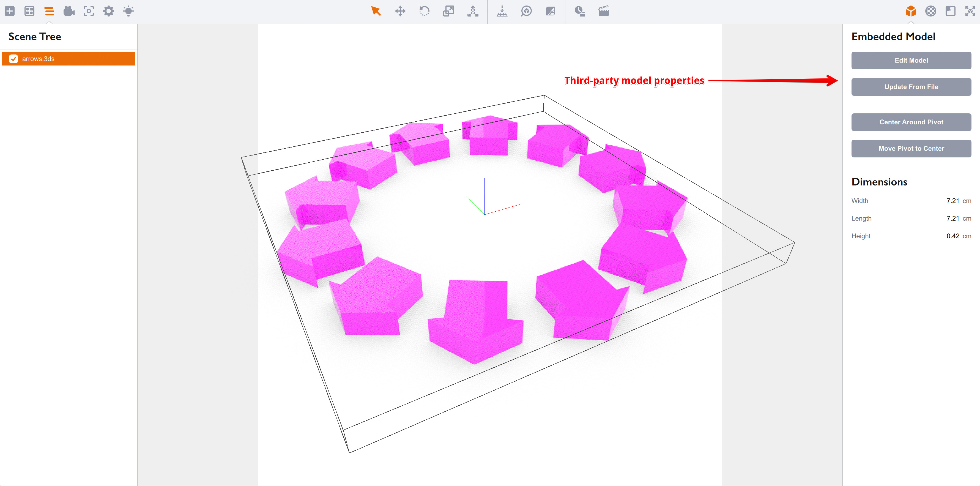The image size is (980, 486).
Task: Open the material texture panel icon
Action: coord(551,11)
